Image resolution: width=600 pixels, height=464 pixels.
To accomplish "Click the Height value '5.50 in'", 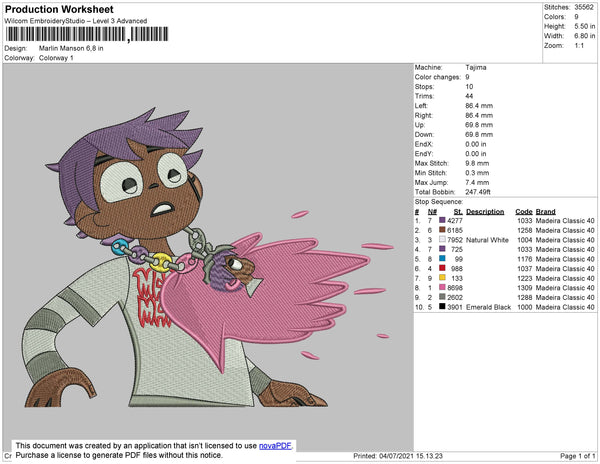I will [585, 26].
